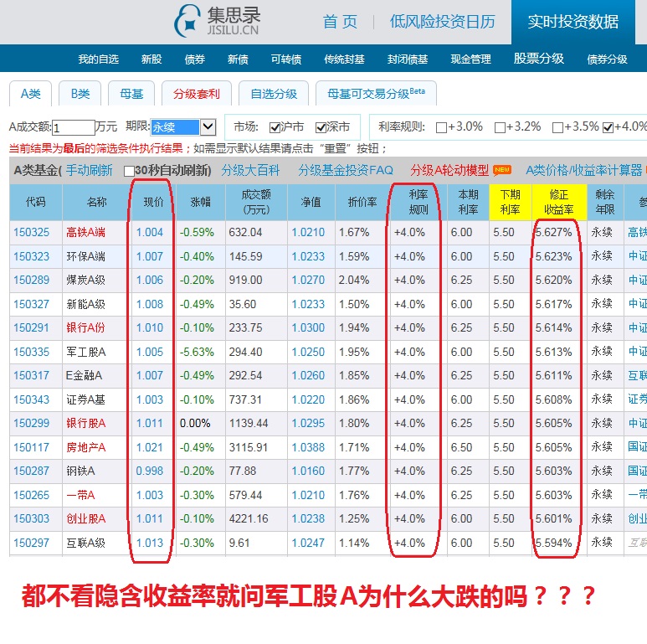
Task: Open fund code 150325 link
Action: 31,233
